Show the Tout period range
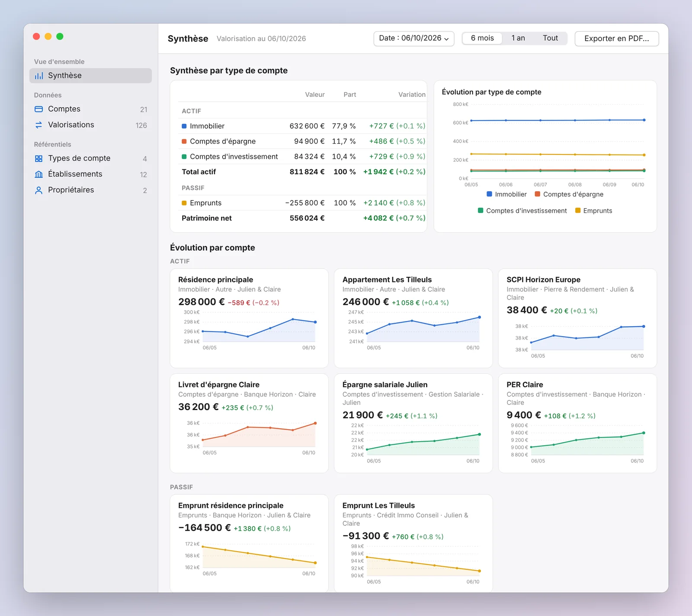The width and height of the screenshot is (692, 616). coord(550,38)
